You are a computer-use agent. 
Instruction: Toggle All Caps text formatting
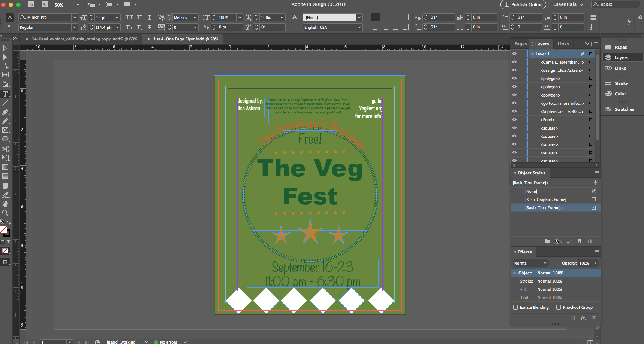coord(129,17)
